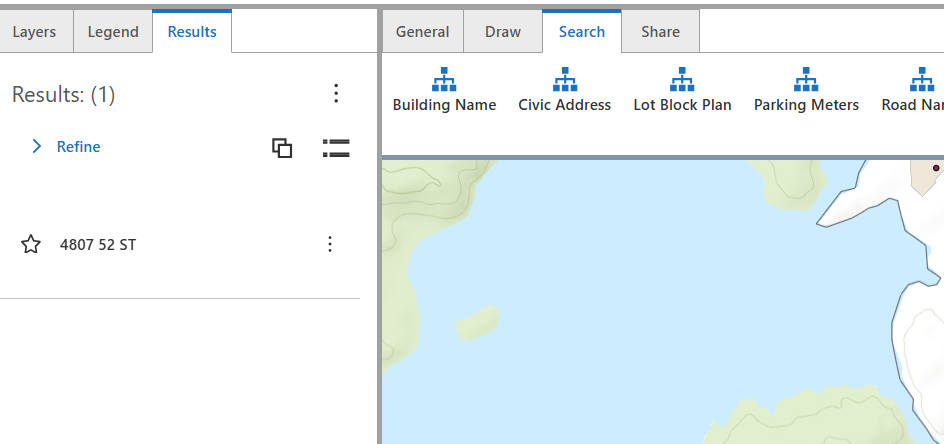Launch the Building Name search tool
The image size is (944, 444).
click(x=444, y=90)
